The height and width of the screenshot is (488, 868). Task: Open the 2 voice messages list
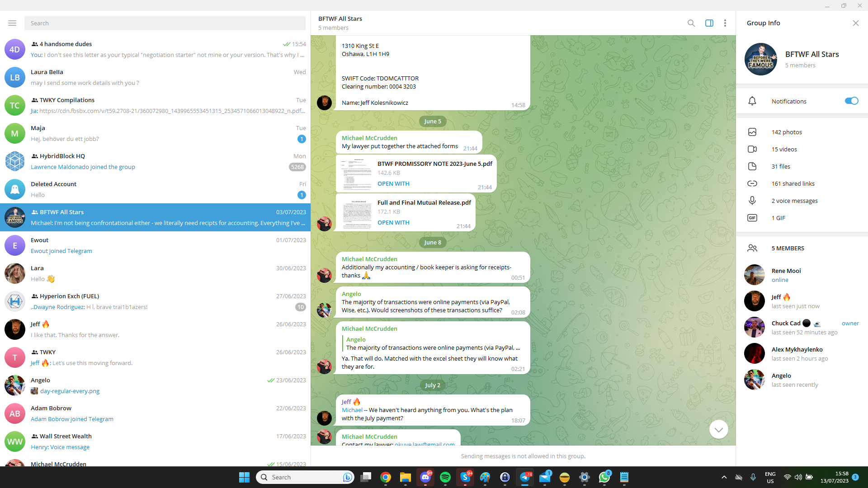(794, 201)
